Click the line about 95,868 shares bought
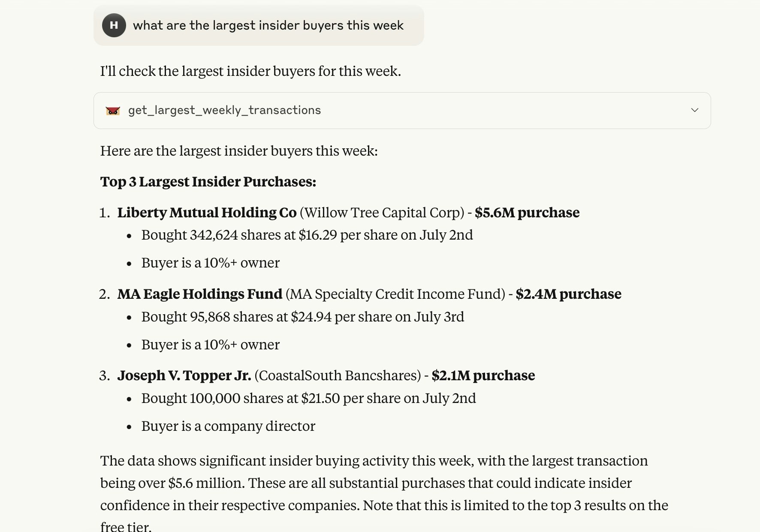 303,317
